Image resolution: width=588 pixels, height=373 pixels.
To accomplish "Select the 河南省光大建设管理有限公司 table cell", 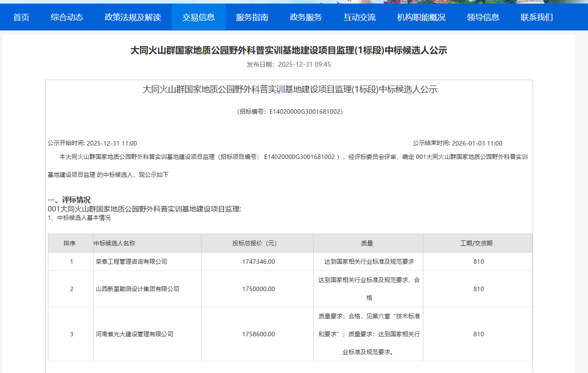I will (x=134, y=334).
